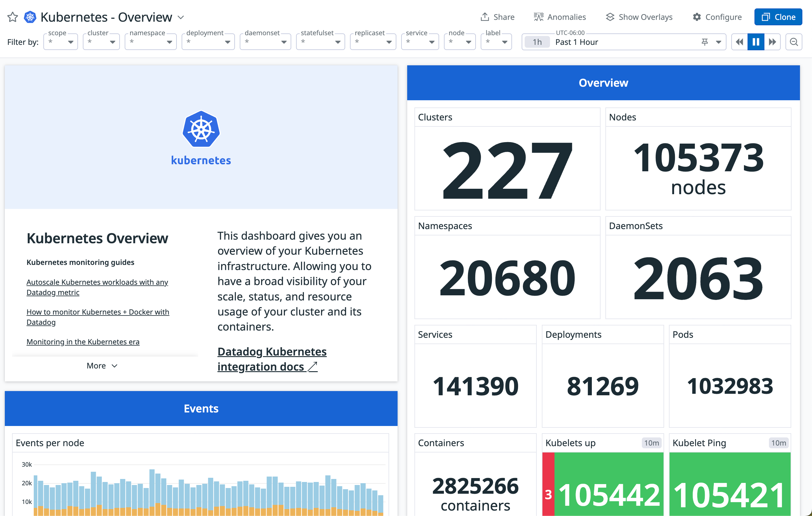This screenshot has width=812, height=516.
Task: Open the time range dropdown arrow
Action: click(x=719, y=42)
